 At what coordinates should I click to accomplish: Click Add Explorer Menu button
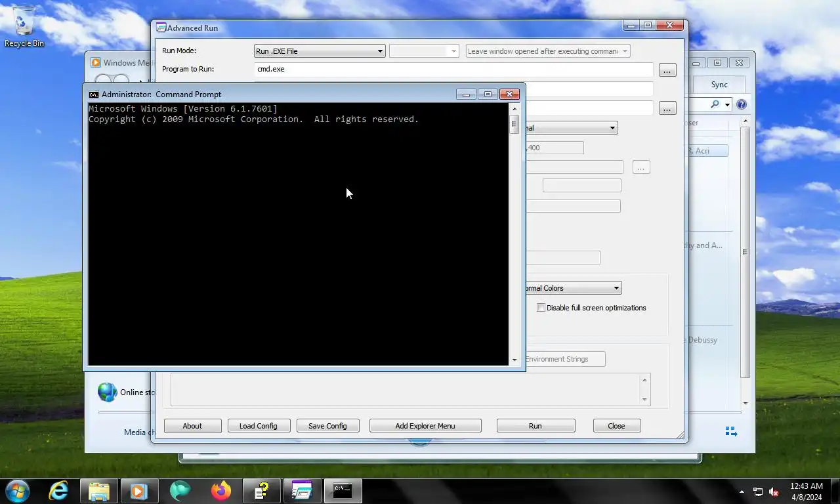tap(425, 426)
